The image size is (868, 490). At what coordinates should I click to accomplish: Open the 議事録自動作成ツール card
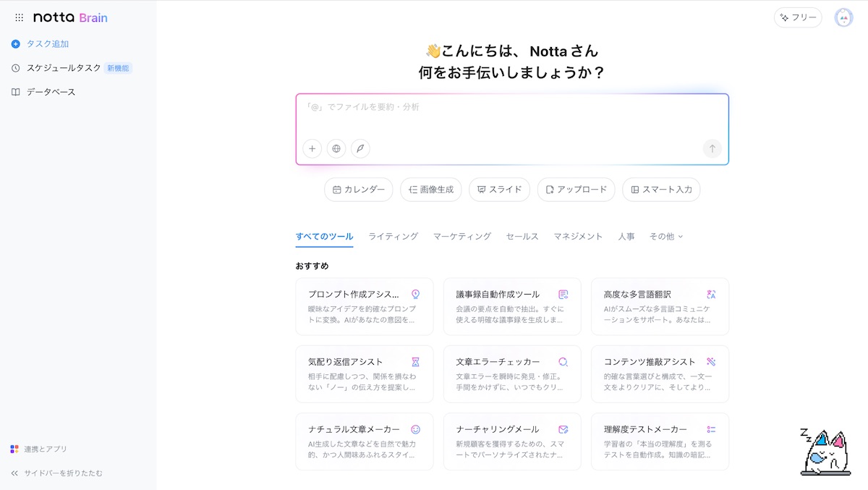[x=512, y=307]
